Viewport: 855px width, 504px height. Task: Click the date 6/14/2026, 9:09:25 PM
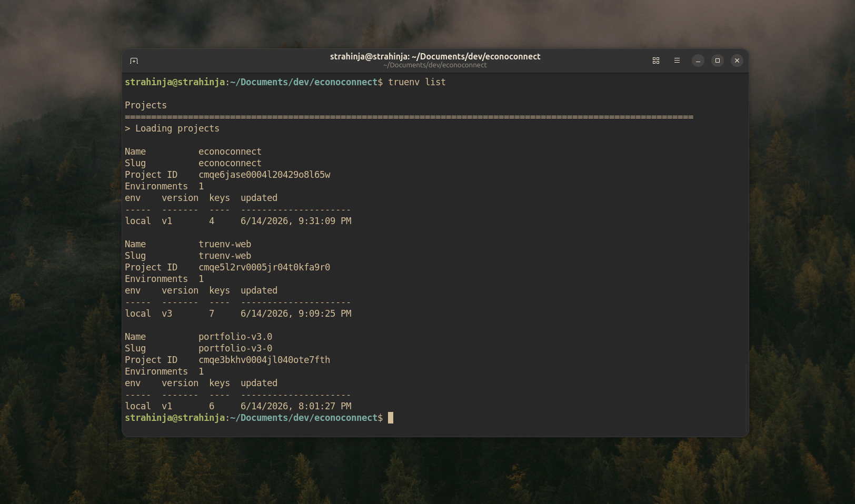(x=296, y=314)
